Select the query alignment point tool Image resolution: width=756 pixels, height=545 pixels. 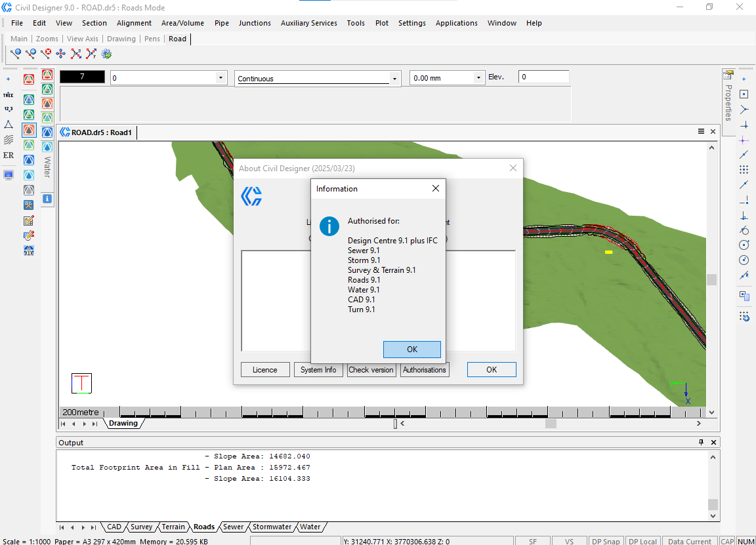16,54
